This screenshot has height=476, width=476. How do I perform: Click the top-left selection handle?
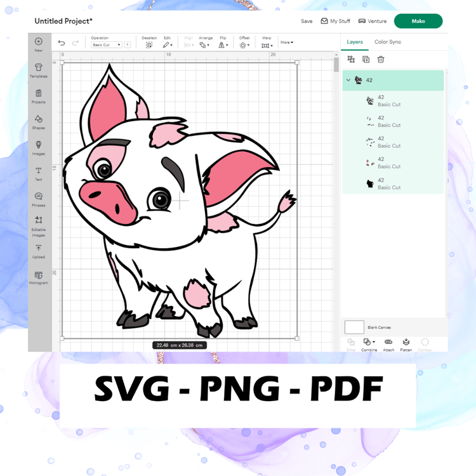62,63
